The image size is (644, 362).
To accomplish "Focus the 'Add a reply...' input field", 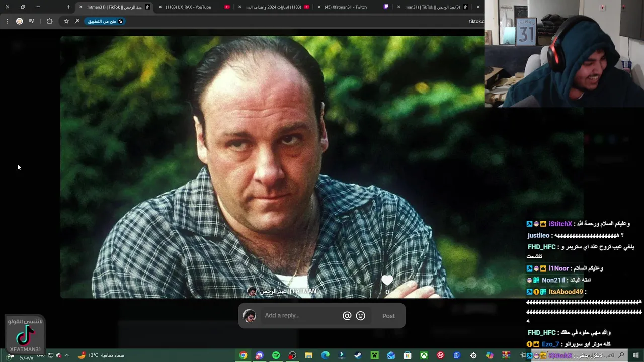I will tap(300, 316).
